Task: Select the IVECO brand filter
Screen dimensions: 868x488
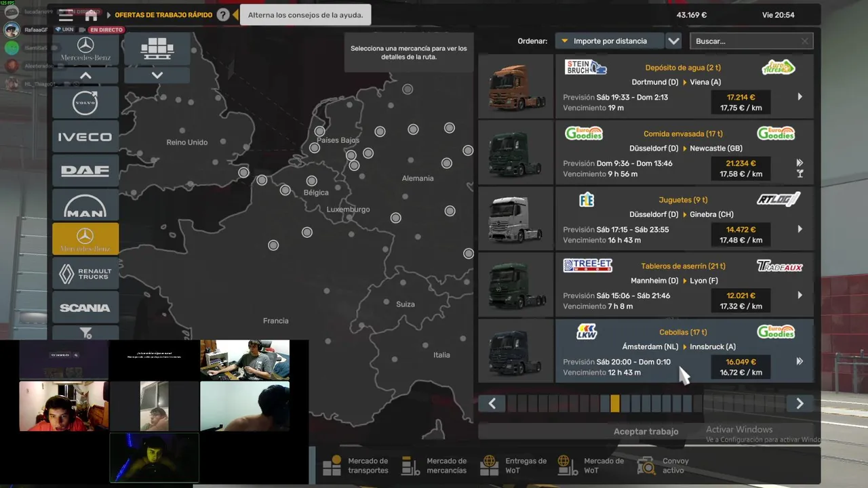Action: [x=85, y=137]
